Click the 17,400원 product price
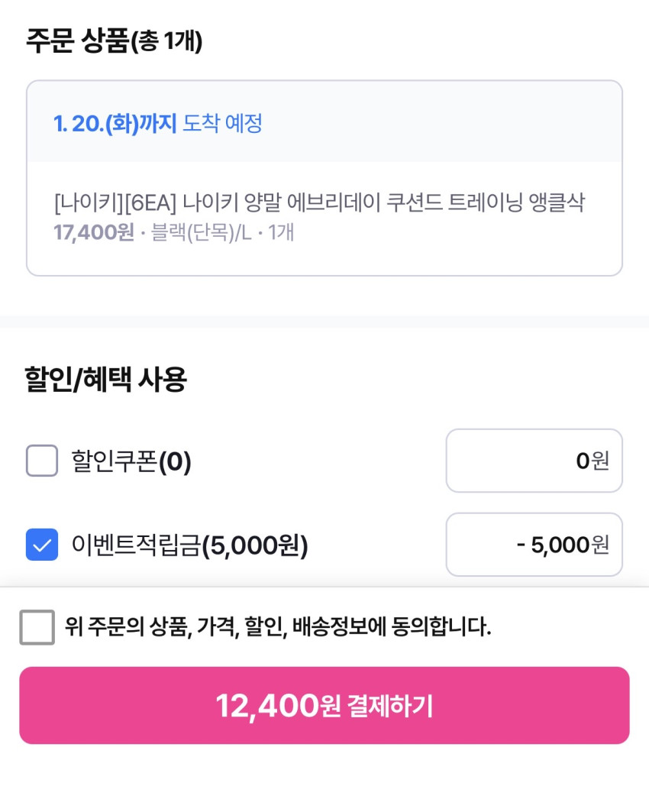This screenshot has width=649, height=812. click(x=94, y=232)
